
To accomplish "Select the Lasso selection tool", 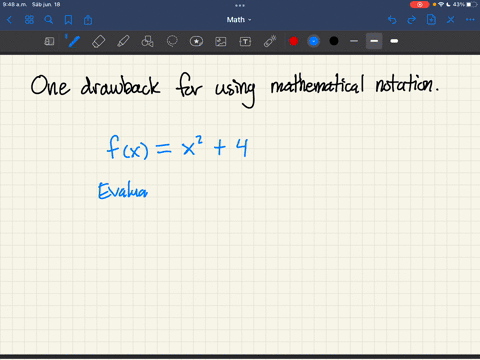I will click(172, 41).
